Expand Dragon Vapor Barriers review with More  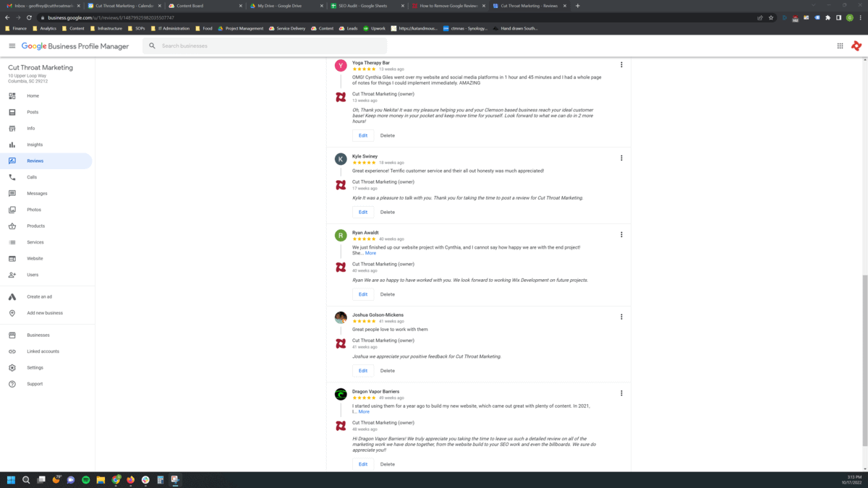[364, 411]
